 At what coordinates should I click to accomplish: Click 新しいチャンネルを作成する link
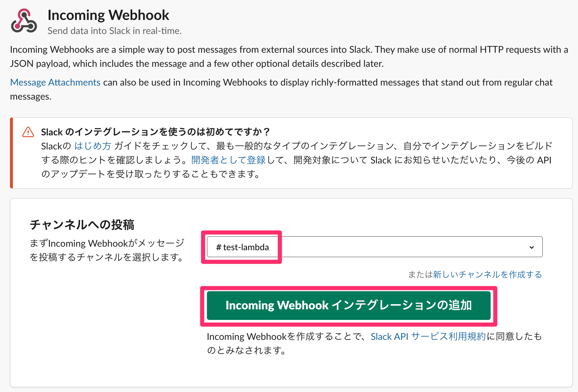point(487,275)
